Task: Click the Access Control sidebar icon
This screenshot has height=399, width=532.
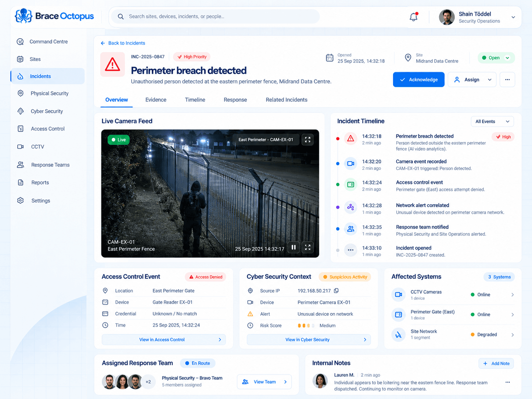Action: click(x=21, y=129)
